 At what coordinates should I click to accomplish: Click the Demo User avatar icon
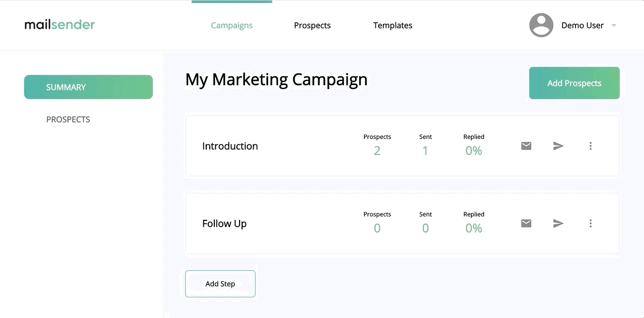(x=541, y=25)
